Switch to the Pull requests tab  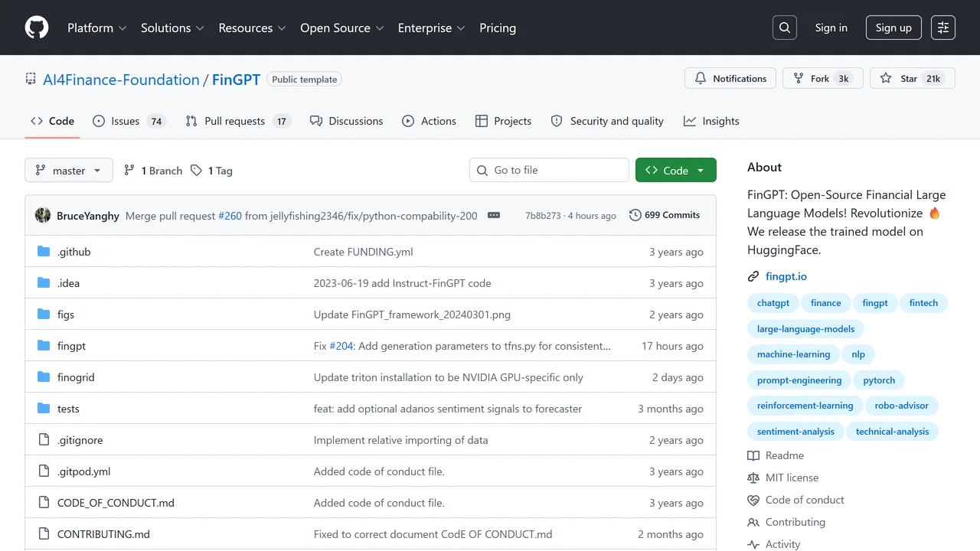(x=238, y=121)
